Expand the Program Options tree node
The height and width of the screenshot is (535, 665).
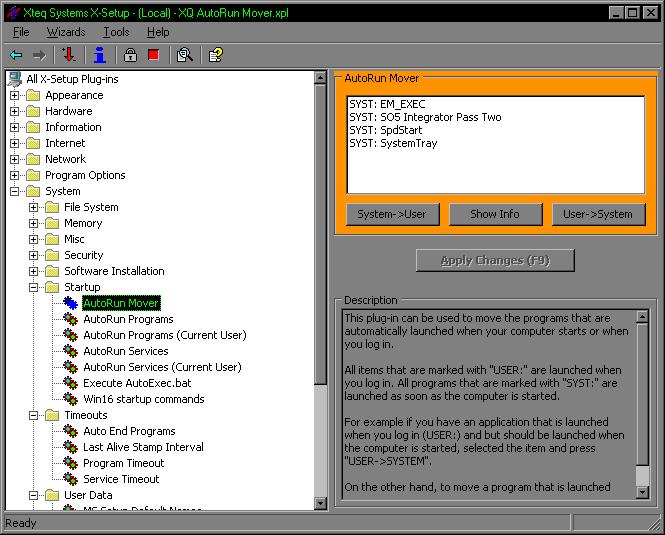[14, 175]
